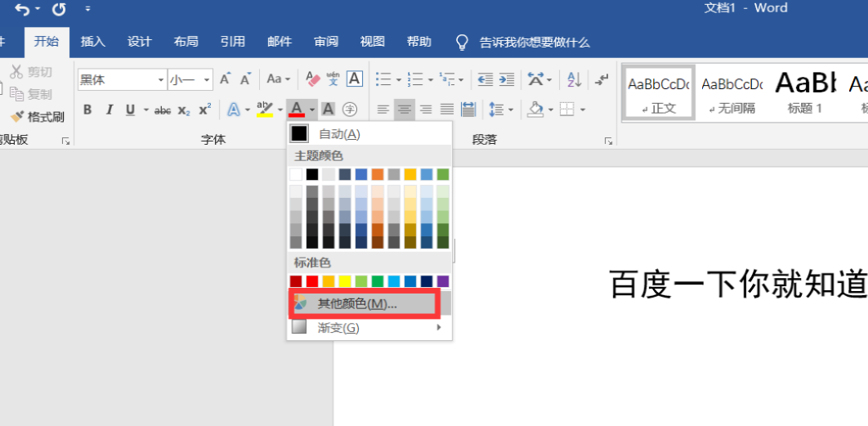The image size is (868, 426).
Task: Select the Format Painter 格式刷 tool
Action: [x=37, y=117]
